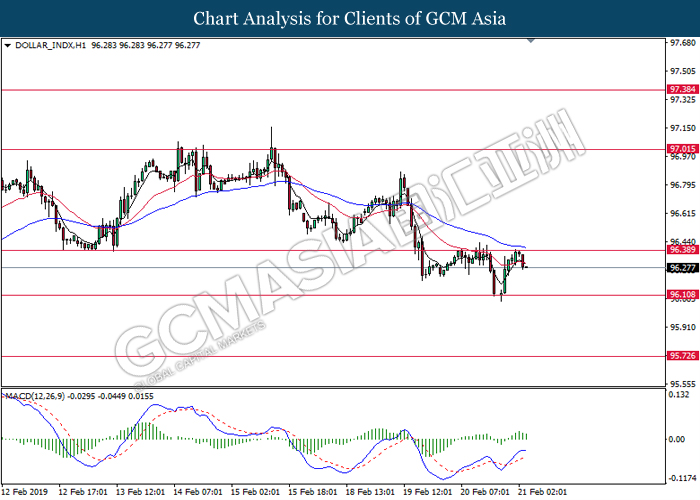The width and height of the screenshot is (700, 500).
Task: Click the 14 Feb 07:01 time label
Action: coord(198,492)
